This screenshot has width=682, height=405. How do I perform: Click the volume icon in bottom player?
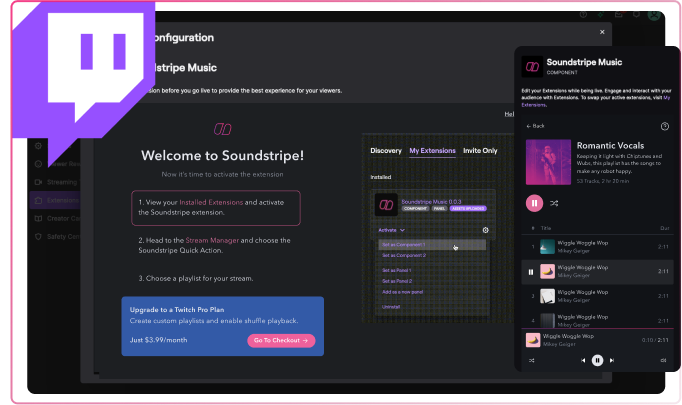(x=664, y=360)
